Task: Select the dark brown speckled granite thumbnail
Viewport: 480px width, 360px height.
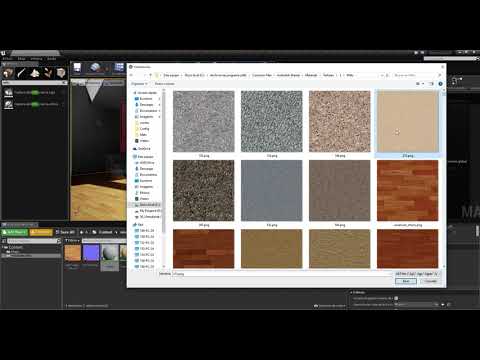Action: point(204,191)
